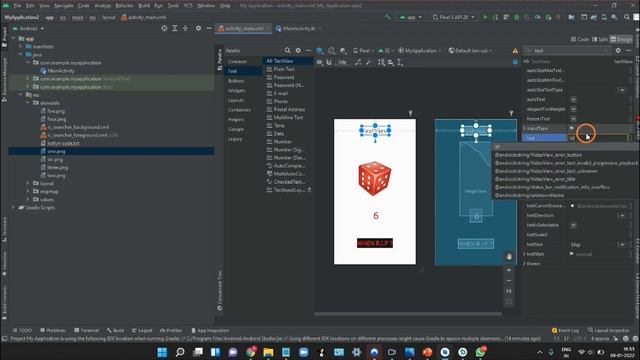Image resolution: width=640 pixels, height=360 pixels.
Task: Open the Android project view dropdown
Action: coord(29,29)
